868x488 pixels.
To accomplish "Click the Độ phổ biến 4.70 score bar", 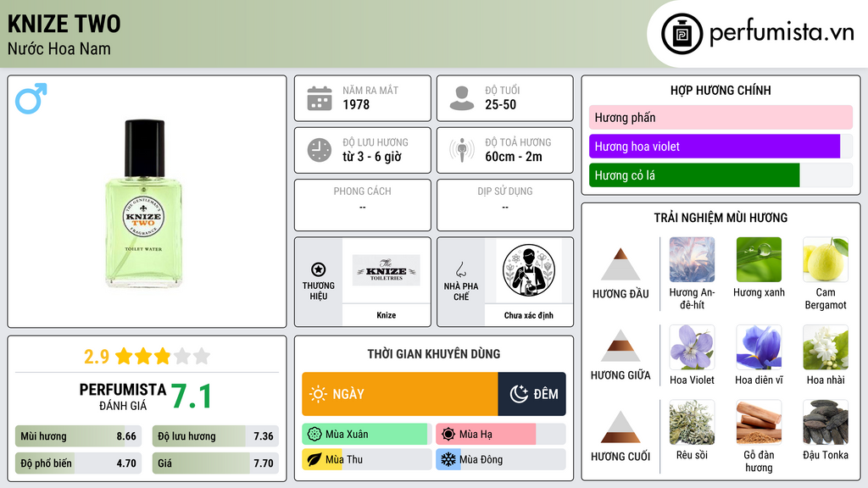I will [x=79, y=463].
